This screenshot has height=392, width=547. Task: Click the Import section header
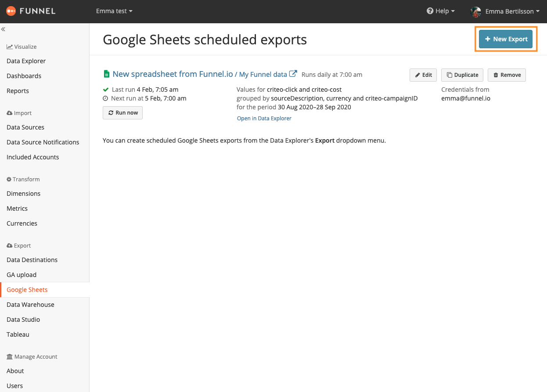coord(19,113)
